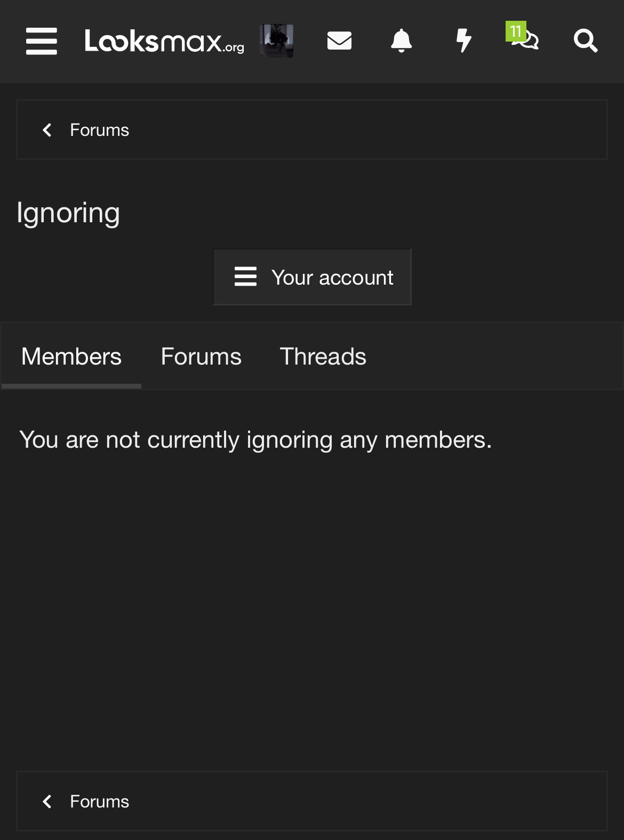Click the green 11 unread badge
The width and height of the screenshot is (624, 840).
515,31
